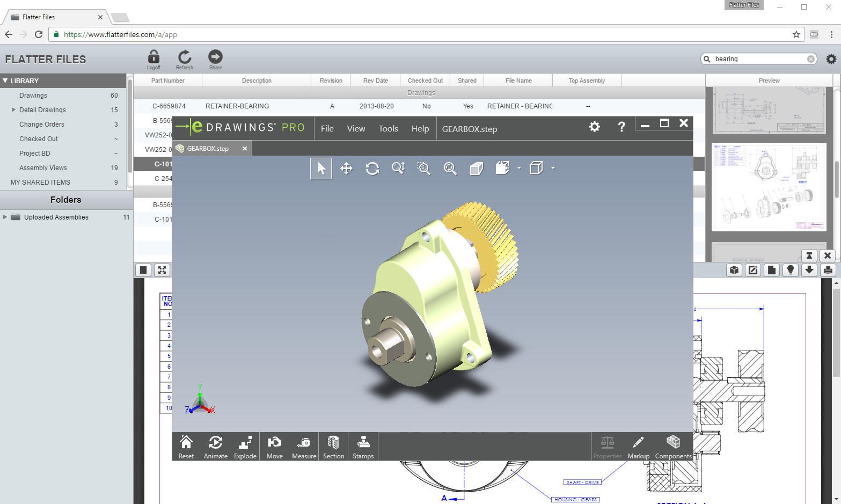841x504 pixels.
Task: Open the Stamps tool
Action: [363, 447]
